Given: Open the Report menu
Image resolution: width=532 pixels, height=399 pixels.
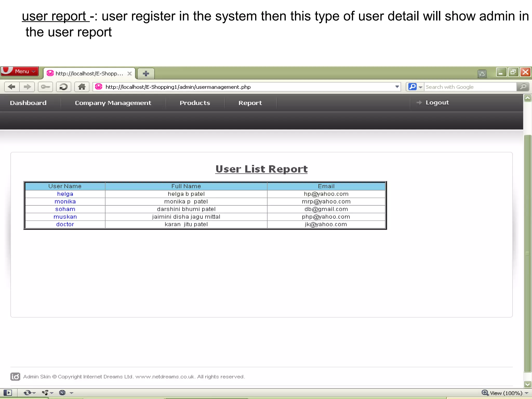Looking at the screenshot, I should [x=250, y=103].
